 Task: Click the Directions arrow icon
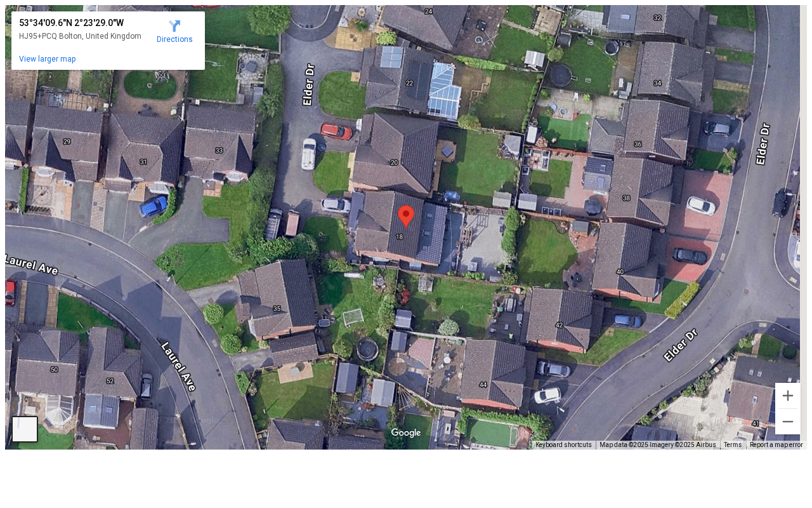[x=174, y=26]
